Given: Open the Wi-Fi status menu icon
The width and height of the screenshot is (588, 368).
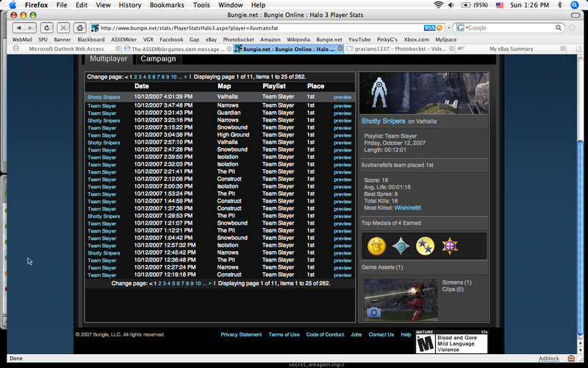Looking at the screenshot, I should pos(440,4).
